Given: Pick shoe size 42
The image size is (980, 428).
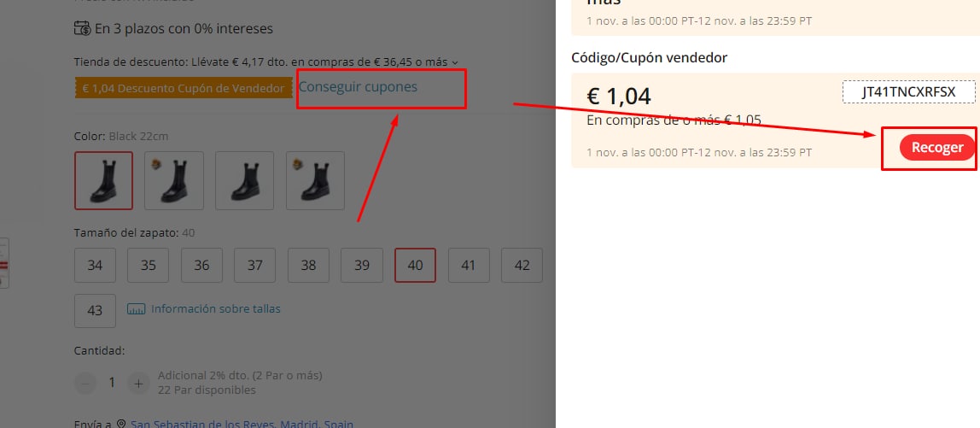Looking at the screenshot, I should click(522, 266).
